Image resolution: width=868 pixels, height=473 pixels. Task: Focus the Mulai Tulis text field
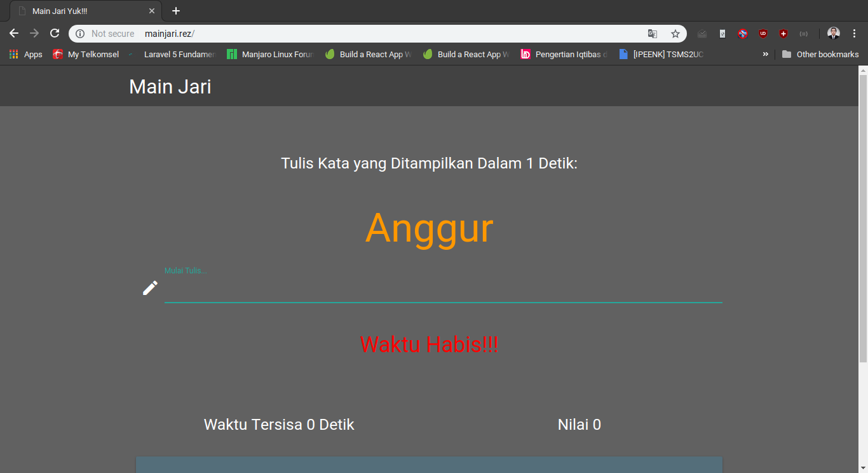pos(443,289)
